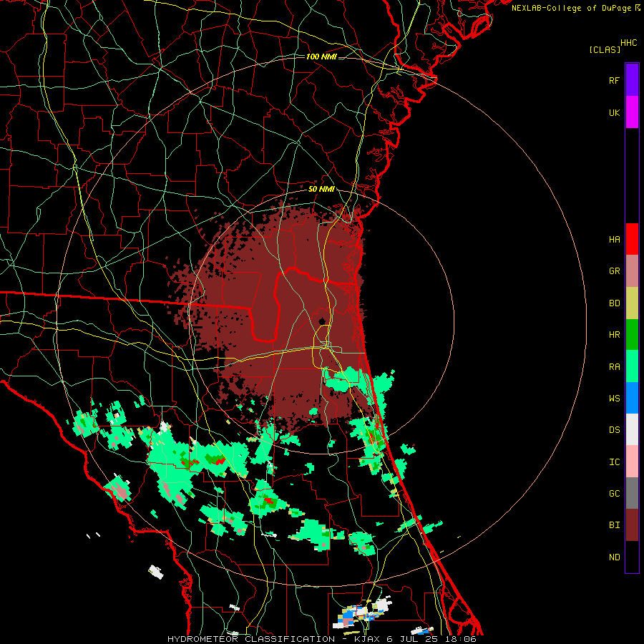Click the "[CLAS]" legend header text
Image resolution: width=644 pixels, height=644 pixels.
pos(605,49)
